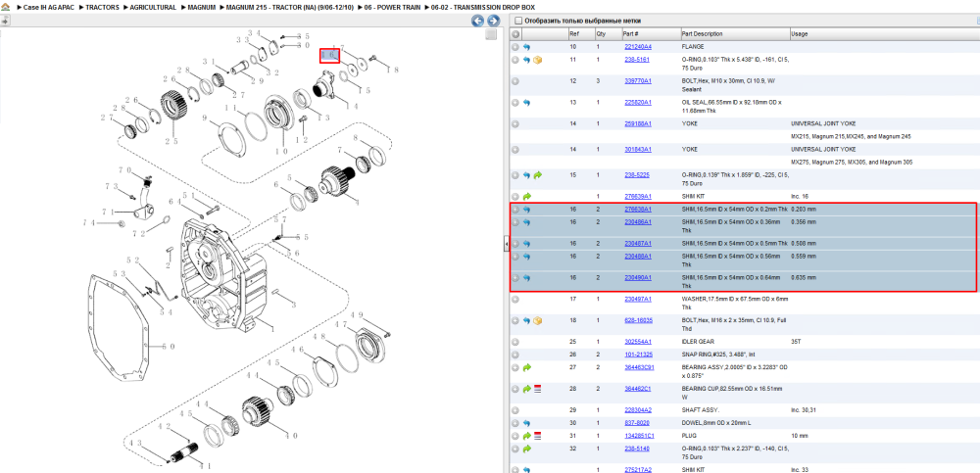This screenshot has width=980, height=473.
Task: Sort by the 'Part #' column header
Action: [x=630, y=33]
